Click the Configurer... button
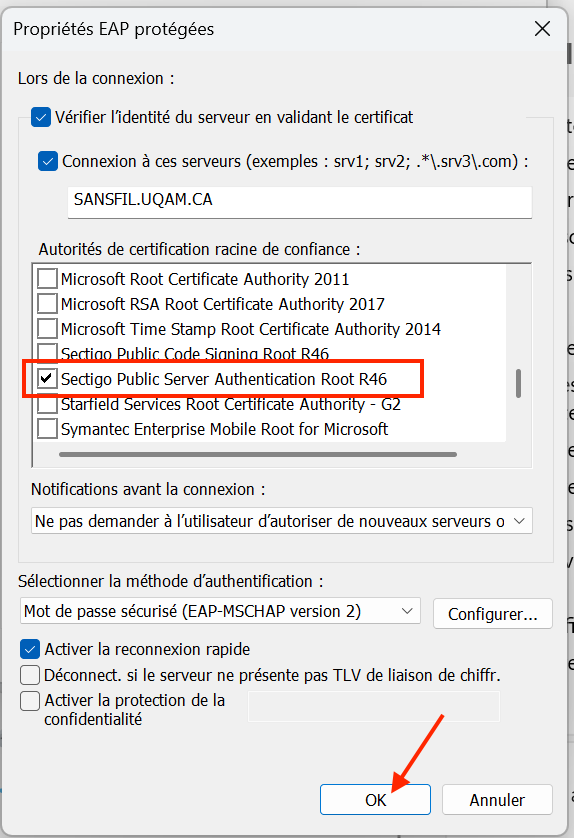This screenshot has height=838, width=574. click(x=493, y=614)
